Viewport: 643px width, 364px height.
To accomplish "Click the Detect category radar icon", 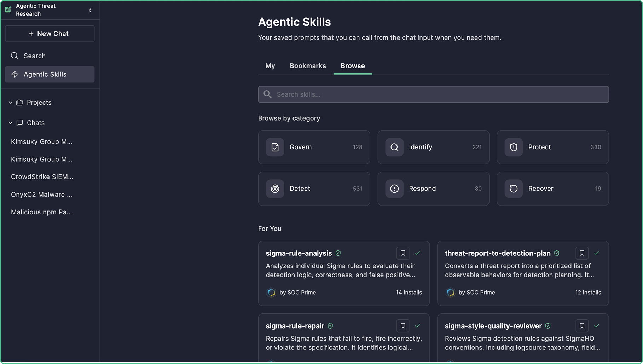I will [275, 189].
